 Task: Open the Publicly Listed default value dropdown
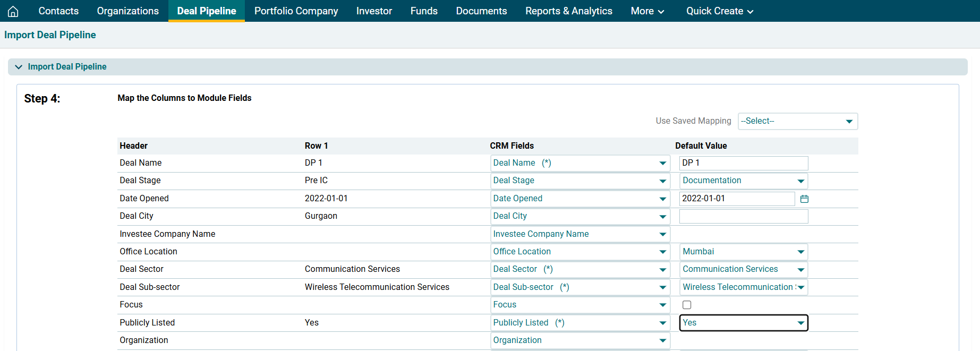(x=743, y=323)
